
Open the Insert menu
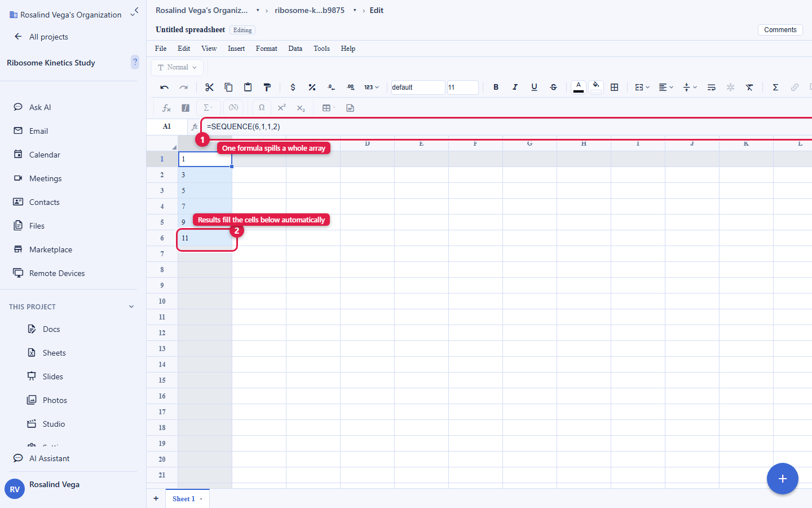(x=236, y=49)
